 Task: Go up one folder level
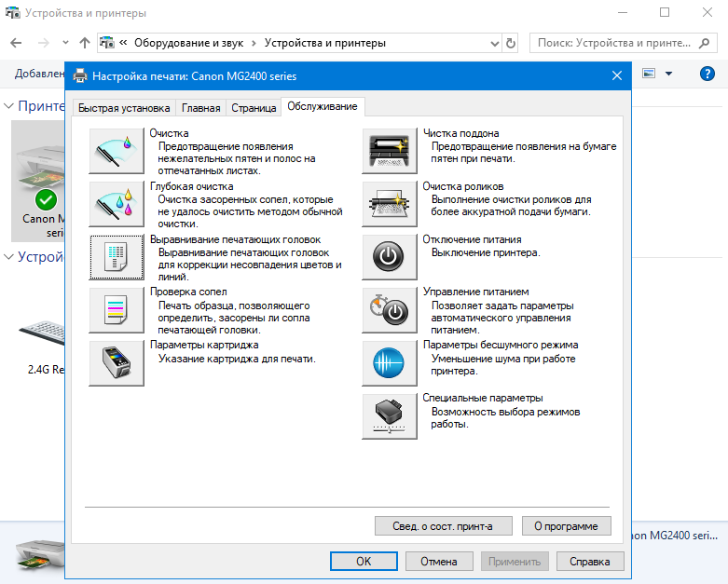(x=85, y=43)
